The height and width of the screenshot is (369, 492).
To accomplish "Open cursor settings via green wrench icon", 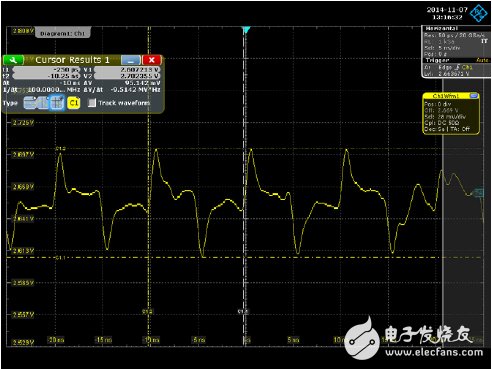I will (x=13, y=60).
